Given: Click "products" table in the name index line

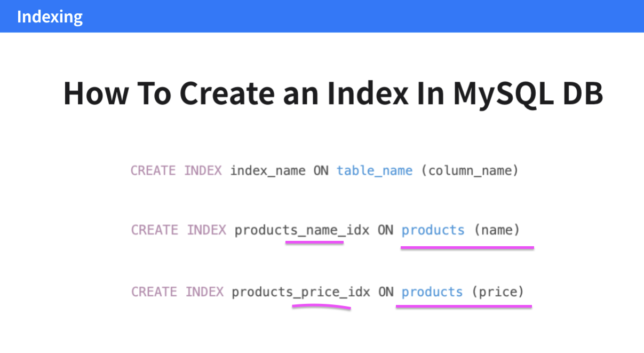Looking at the screenshot, I should click(x=433, y=230).
